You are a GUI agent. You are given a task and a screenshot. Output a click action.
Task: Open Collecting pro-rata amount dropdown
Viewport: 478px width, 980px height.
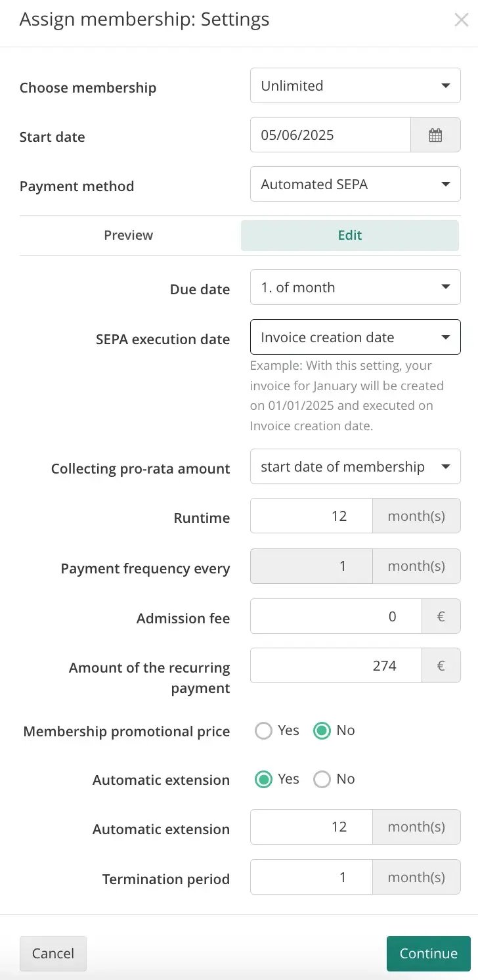(x=355, y=467)
